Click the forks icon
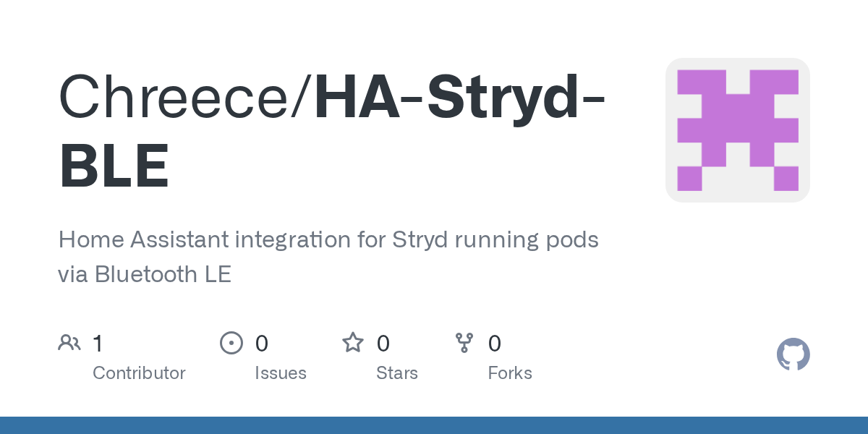The width and height of the screenshot is (868, 434). [464, 343]
